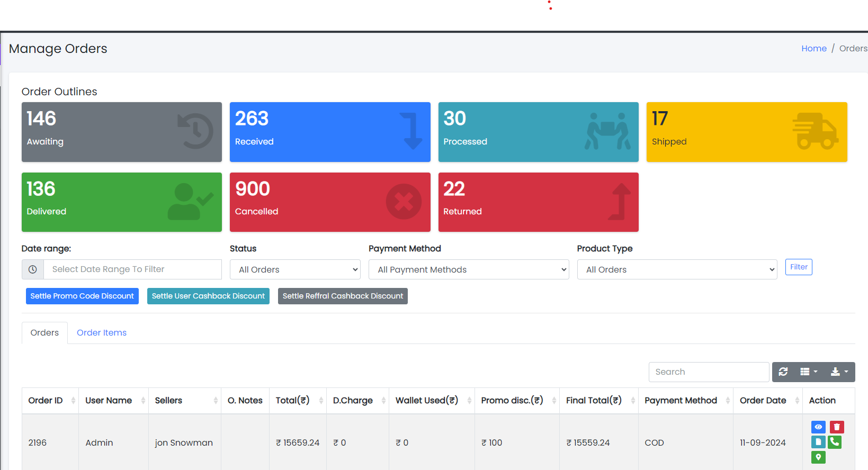868x470 pixels.
Task: Open the table columns dropdown
Action: coord(808,372)
